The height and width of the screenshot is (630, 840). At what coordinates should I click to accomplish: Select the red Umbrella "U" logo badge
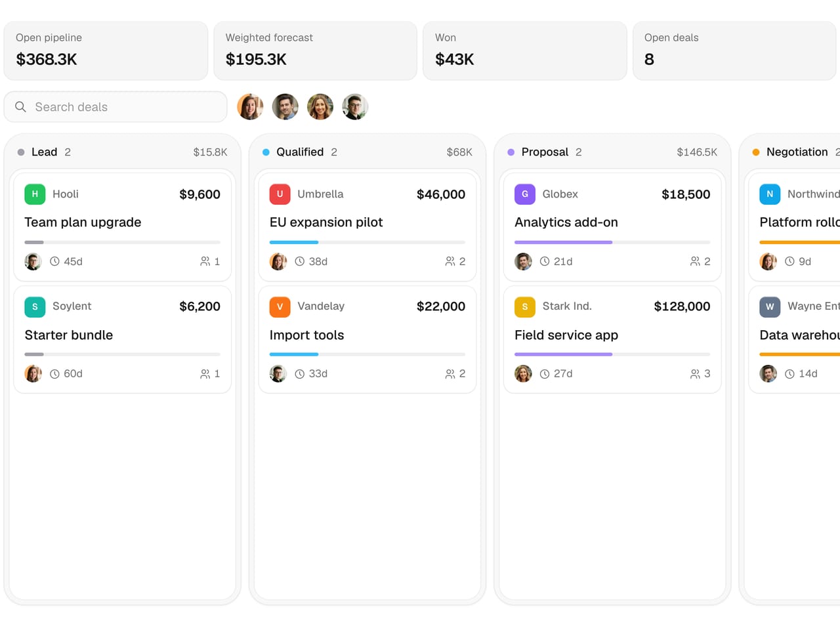click(x=280, y=194)
